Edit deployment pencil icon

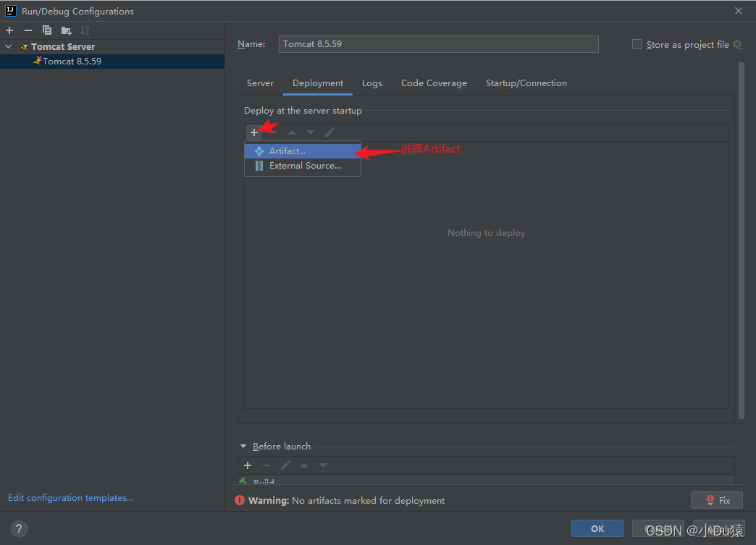[329, 132]
